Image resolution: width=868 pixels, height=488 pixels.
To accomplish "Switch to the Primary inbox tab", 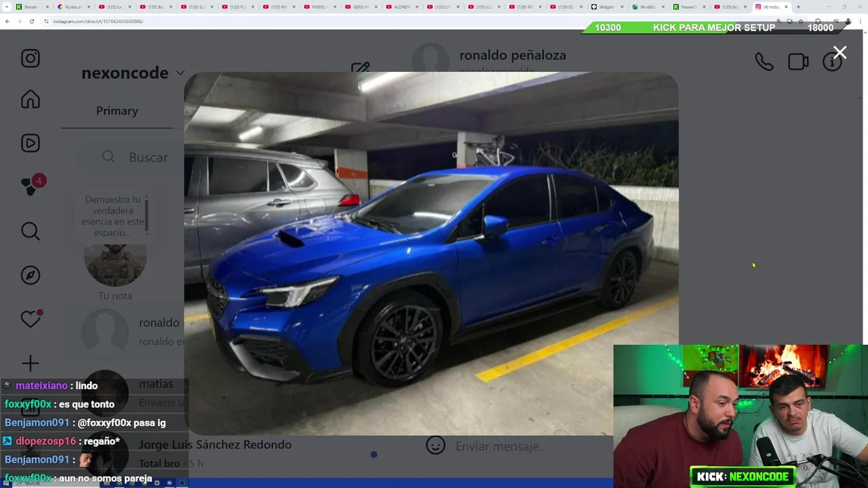I will (x=117, y=110).
